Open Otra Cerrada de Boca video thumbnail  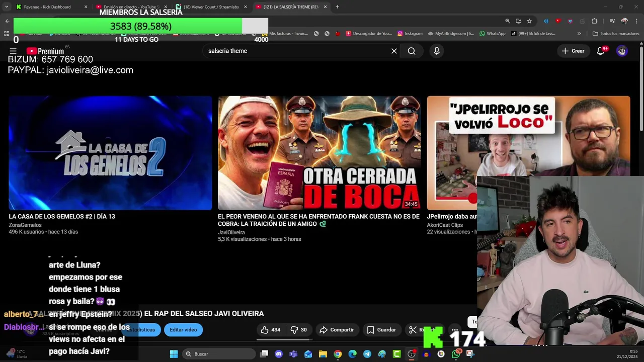(x=319, y=153)
